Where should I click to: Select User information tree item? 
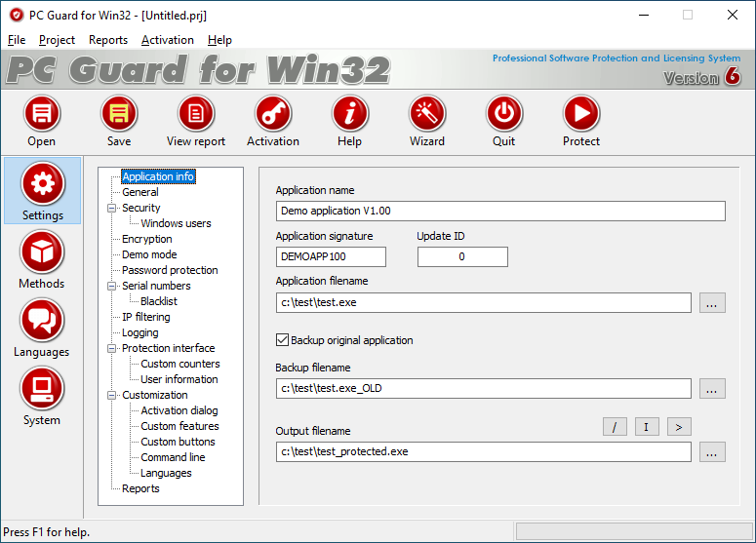point(179,379)
